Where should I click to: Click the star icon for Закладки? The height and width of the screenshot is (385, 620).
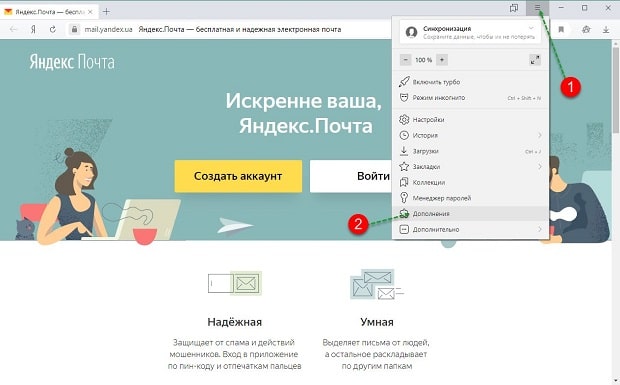tap(404, 166)
